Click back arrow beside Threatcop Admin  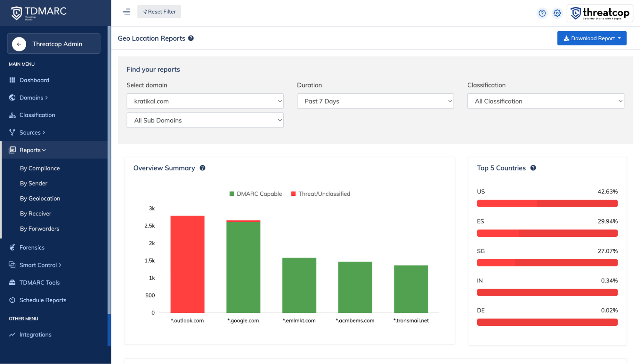click(x=19, y=44)
